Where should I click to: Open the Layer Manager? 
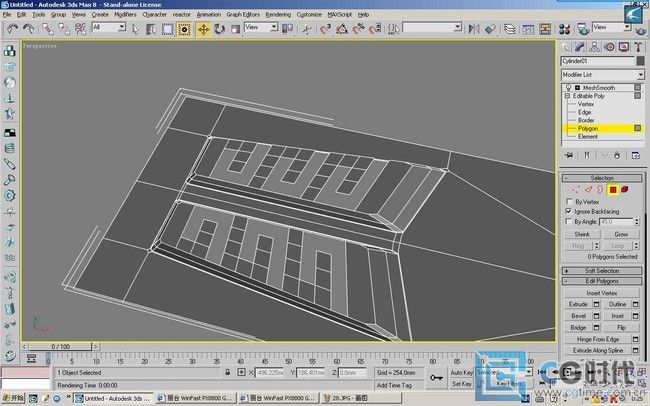[x=509, y=29]
